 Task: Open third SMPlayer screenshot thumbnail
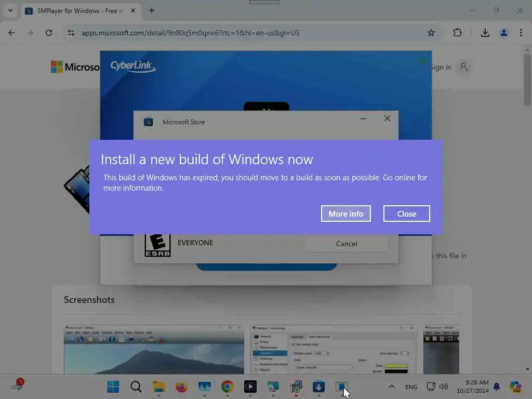click(x=442, y=350)
